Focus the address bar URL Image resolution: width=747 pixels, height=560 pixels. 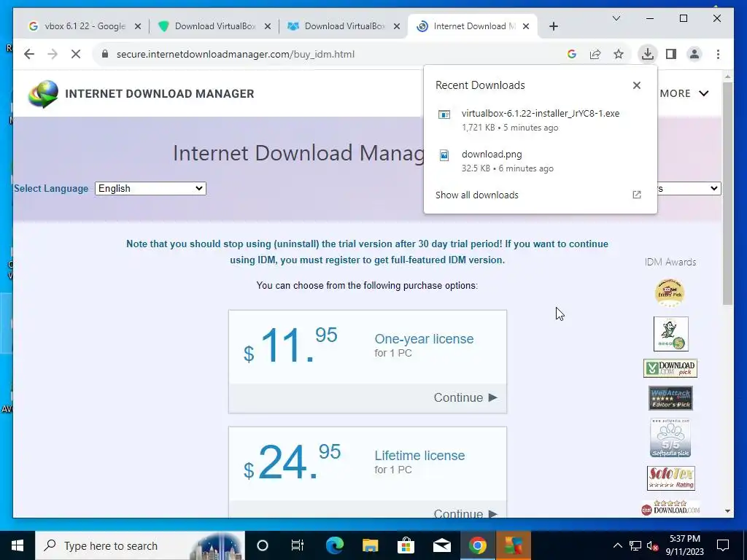point(236,54)
